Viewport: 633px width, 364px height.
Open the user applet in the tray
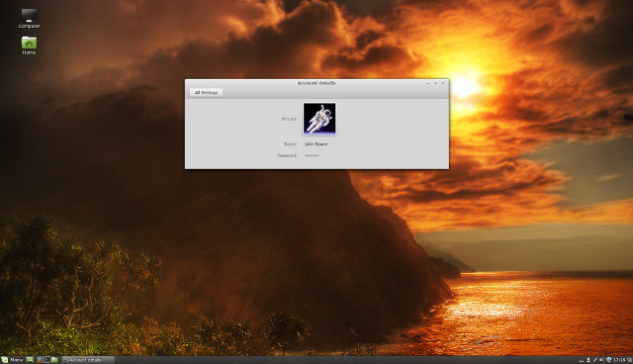(588, 360)
